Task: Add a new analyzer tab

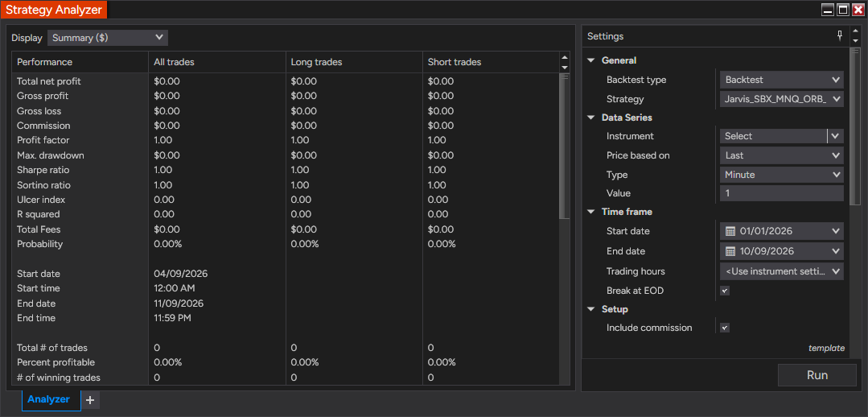Action: click(x=90, y=399)
